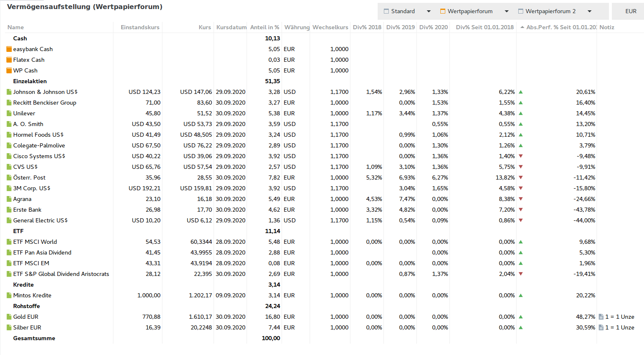The width and height of the screenshot is (644, 355).
Task: Click the security icon beside Österr. Post
Action: (9, 177)
